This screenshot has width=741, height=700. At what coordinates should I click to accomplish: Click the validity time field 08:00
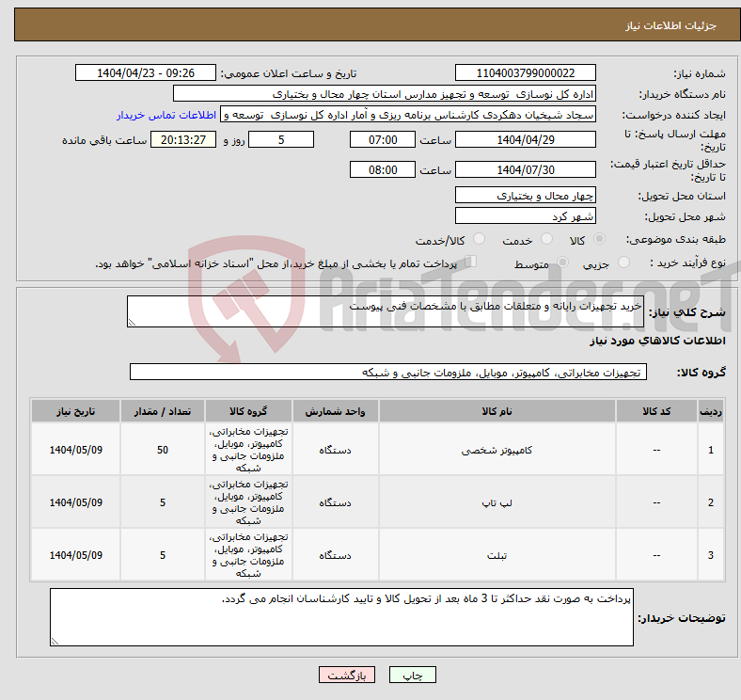(x=383, y=169)
